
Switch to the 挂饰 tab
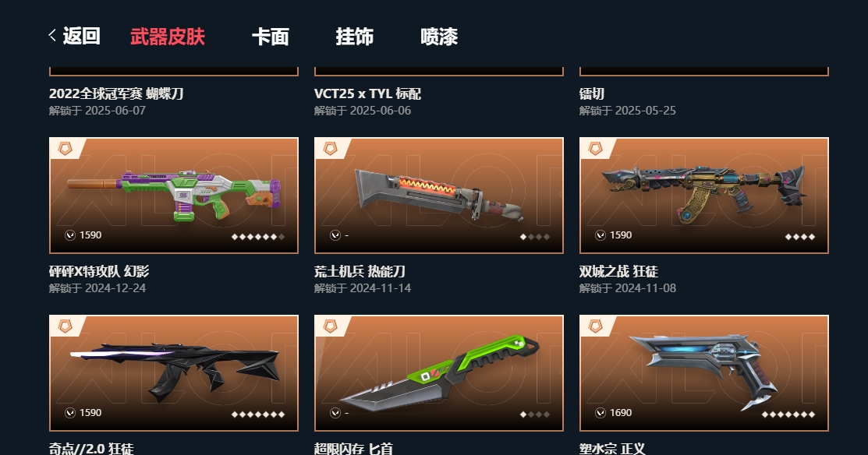point(354,37)
